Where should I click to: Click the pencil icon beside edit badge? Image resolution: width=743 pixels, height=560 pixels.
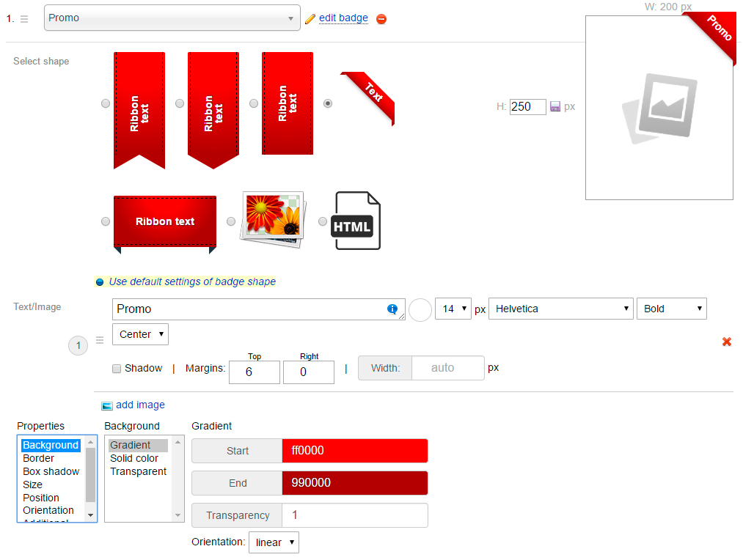[310, 19]
